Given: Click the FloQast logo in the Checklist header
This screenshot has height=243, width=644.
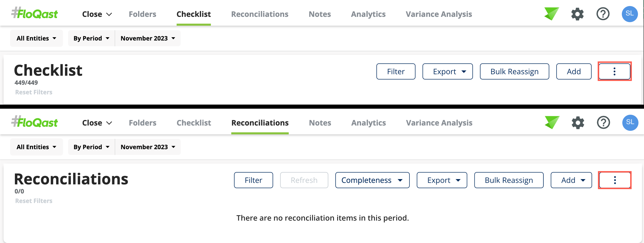Looking at the screenshot, I should tap(35, 13).
